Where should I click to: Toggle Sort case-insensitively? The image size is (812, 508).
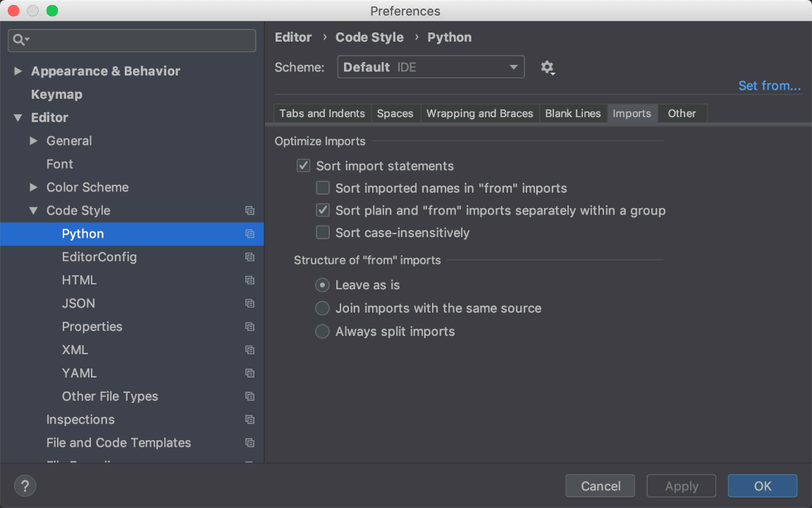pos(322,232)
